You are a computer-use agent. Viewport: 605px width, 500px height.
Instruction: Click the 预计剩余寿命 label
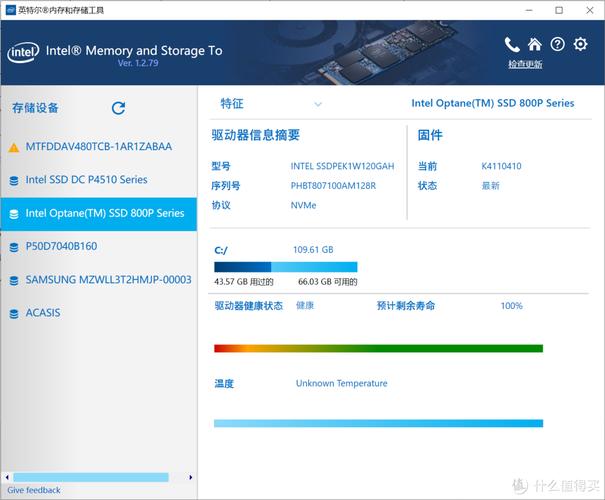tap(406, 306)
